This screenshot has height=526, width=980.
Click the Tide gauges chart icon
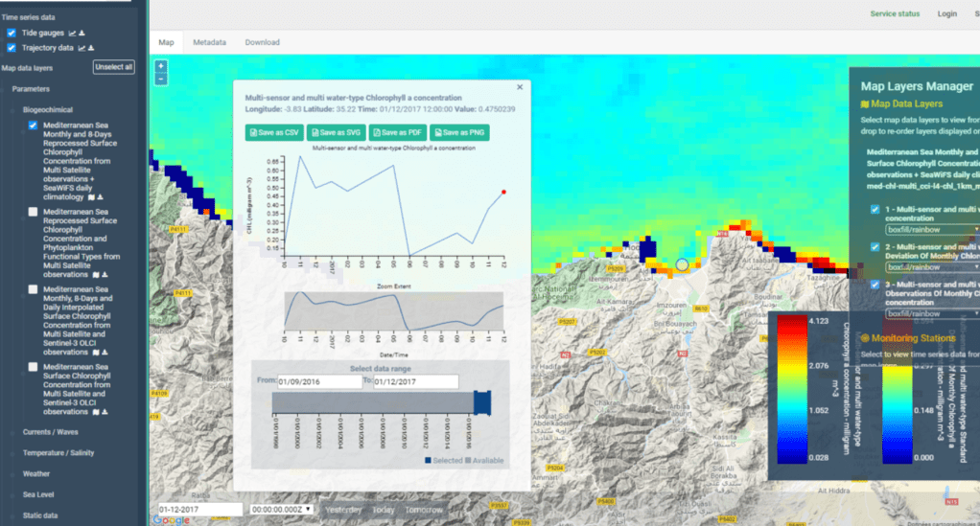click(70, 33)
